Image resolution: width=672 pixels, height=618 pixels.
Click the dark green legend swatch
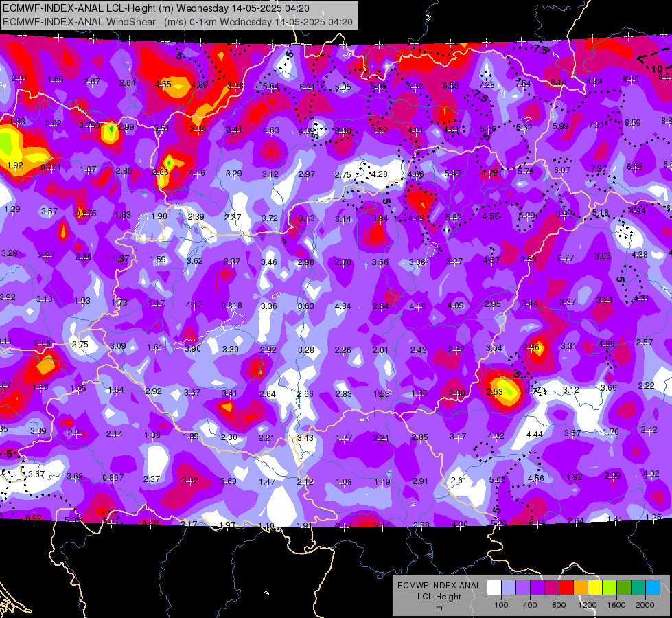(624, 588)
